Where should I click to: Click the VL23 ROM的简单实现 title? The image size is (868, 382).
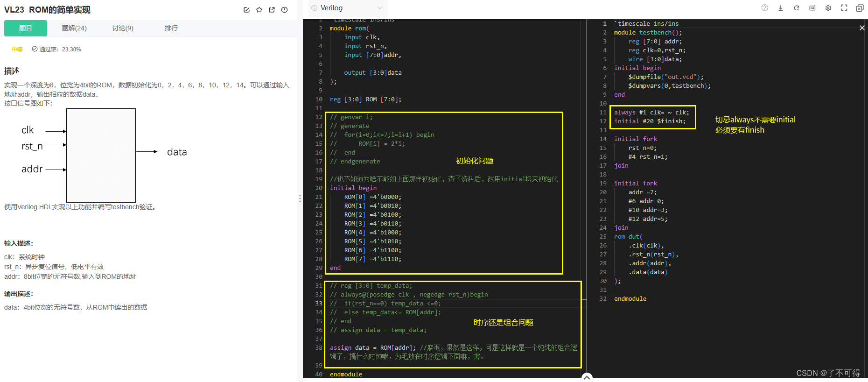(x=47, y=10)
